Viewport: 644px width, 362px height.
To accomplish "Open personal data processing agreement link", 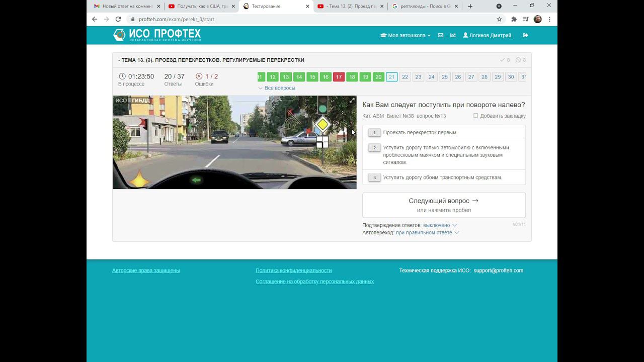I will tap(315, 282).
